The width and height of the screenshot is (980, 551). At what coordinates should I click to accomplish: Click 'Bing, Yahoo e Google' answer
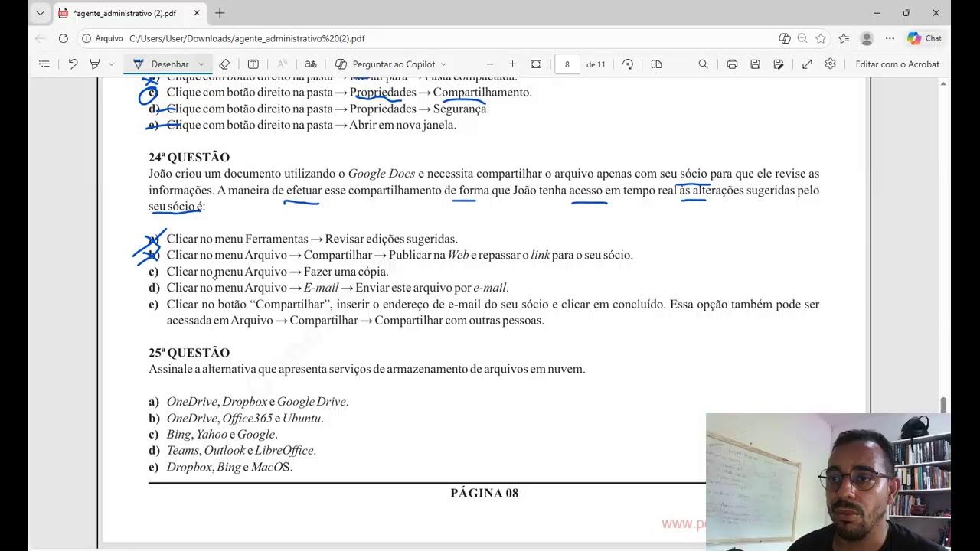click(222, 435)
